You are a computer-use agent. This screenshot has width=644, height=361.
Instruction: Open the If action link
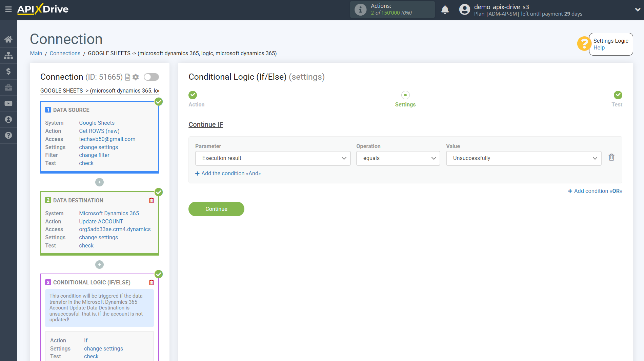(x=86, y=340)
